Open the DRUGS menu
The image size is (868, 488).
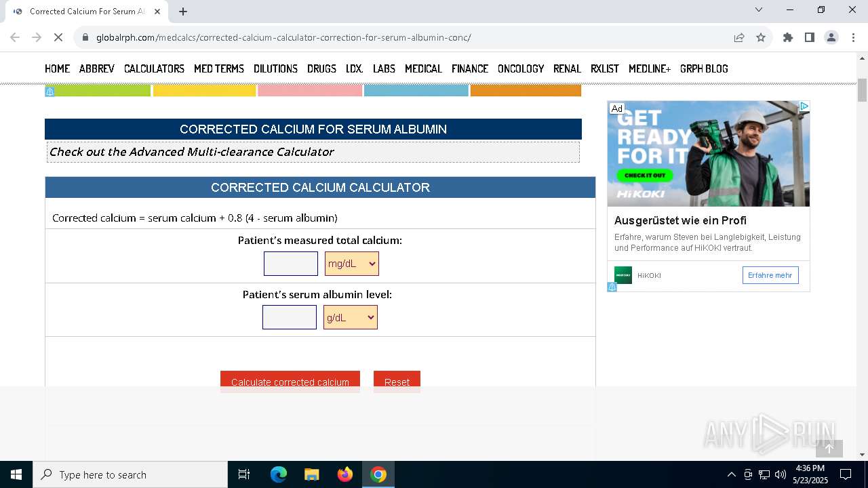(x=321, y=68)
